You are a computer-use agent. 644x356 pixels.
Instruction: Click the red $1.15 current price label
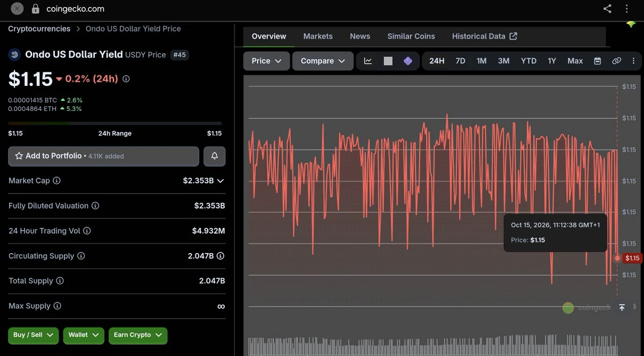pos(633,258)
